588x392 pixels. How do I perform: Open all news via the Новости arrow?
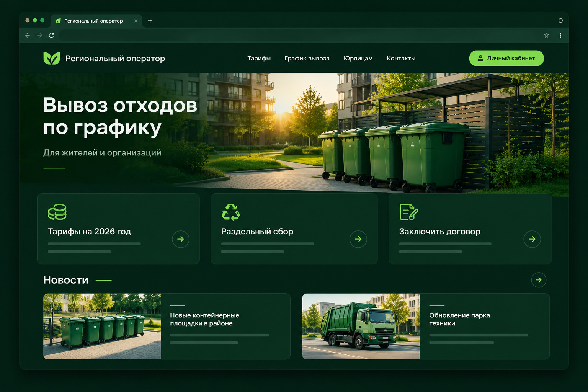539,280
